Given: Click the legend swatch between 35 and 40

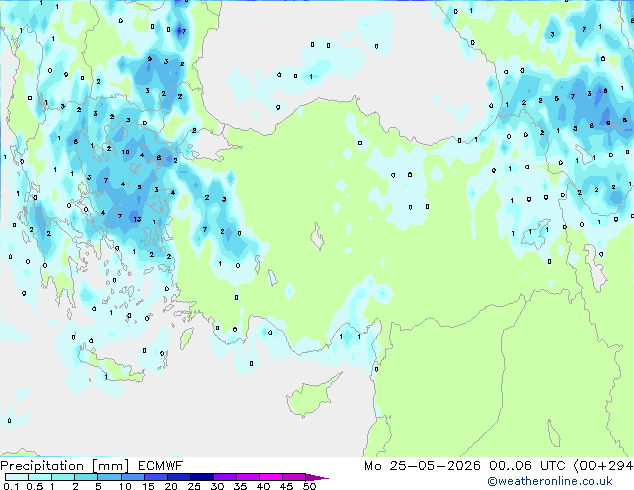Looking at the screenshot, I should click(x=247, y=477).
